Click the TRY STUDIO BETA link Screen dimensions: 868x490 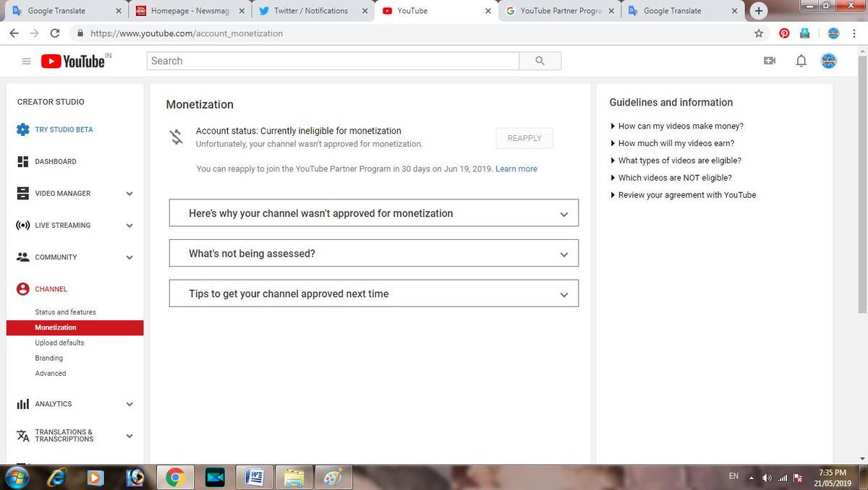click(x=64, y=130)
